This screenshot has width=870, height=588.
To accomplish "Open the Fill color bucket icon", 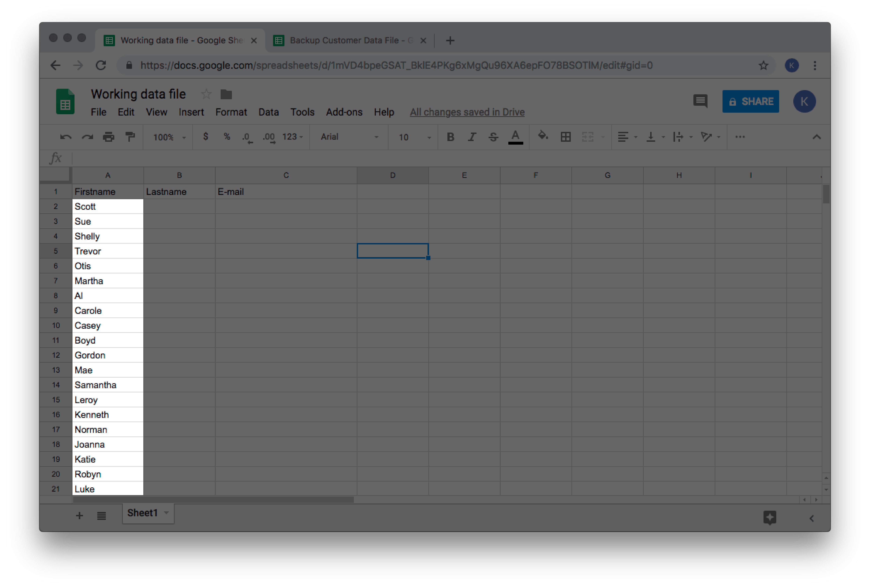I will point(543,136).
